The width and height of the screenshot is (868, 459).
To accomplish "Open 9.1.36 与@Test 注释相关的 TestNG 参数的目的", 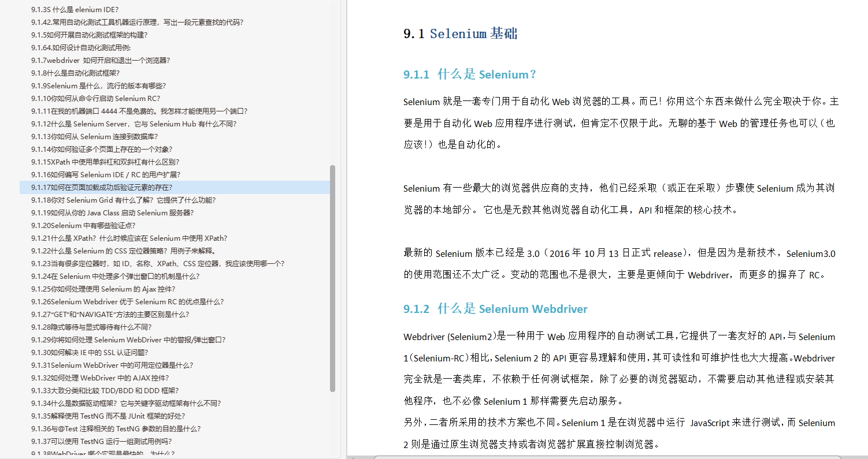I will (116, 428).
